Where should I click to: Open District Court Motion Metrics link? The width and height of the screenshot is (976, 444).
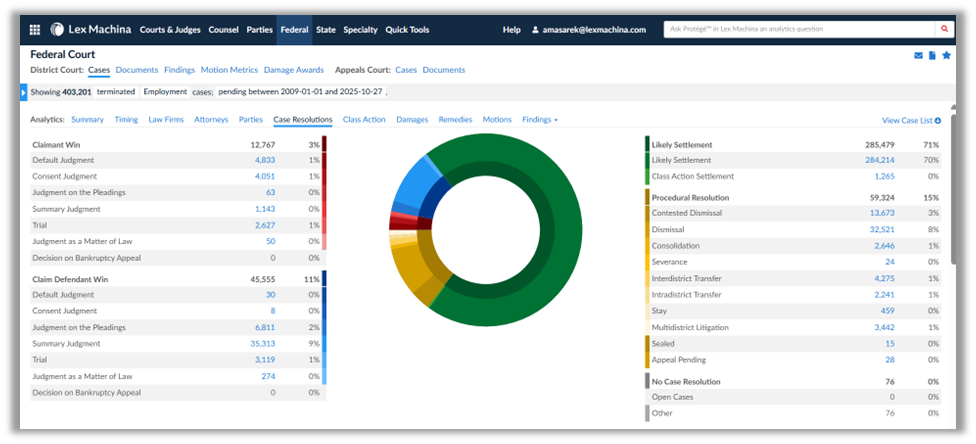tap(229, 70)
